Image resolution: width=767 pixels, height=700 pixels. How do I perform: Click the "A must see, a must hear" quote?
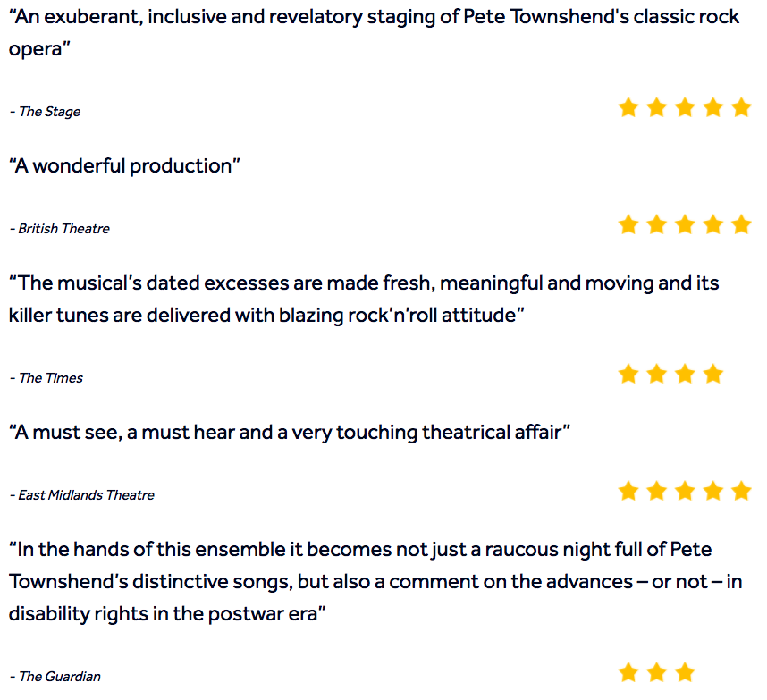(x=290, y=433)
